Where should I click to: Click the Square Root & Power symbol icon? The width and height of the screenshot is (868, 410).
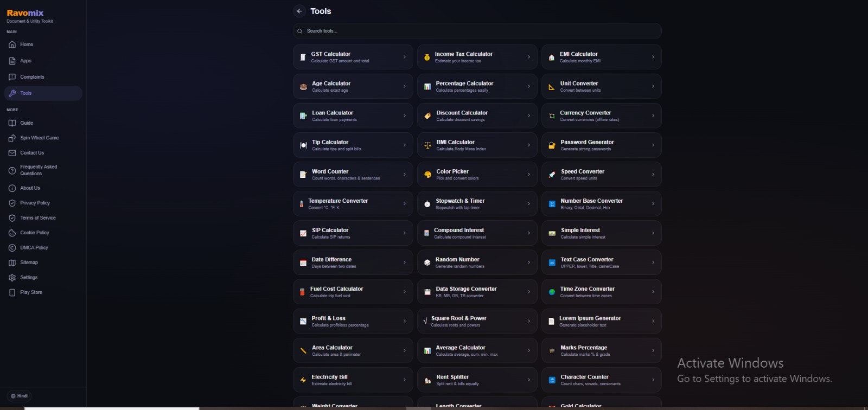[425, 321]
